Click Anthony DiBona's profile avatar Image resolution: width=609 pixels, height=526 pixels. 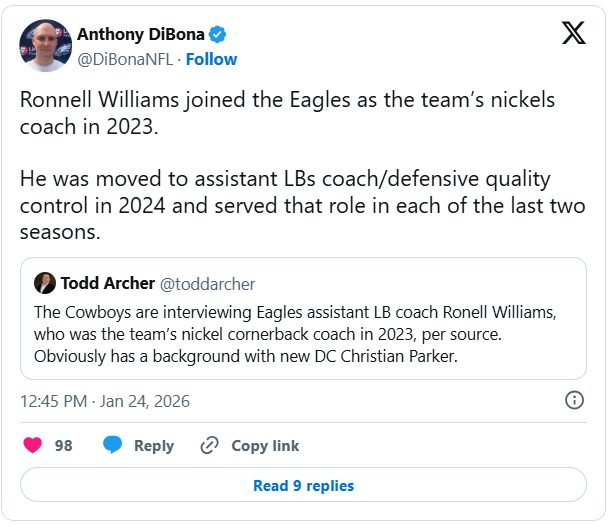[x=46, y=46]
